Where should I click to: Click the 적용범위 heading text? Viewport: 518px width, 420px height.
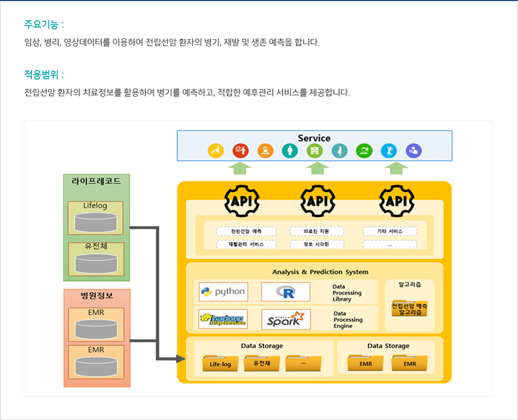coord(44,74)
